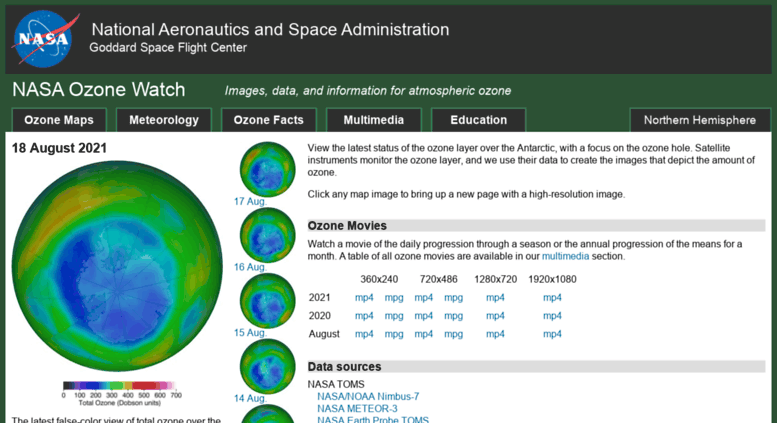Viewport: 777px width, 423px height.
Task: Download August 360x240 mpg movie
Action: [394, 334]
